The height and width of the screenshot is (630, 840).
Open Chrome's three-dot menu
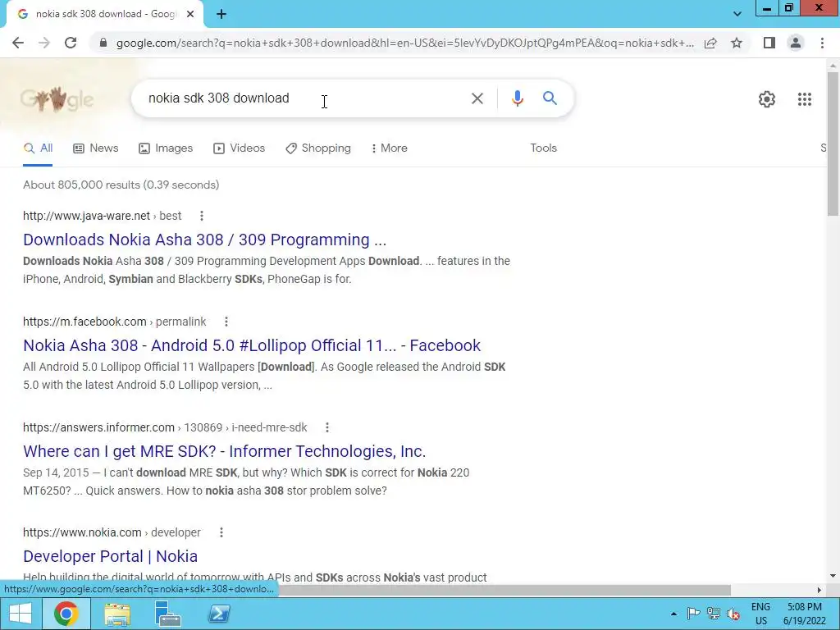[x=822, y=43]
